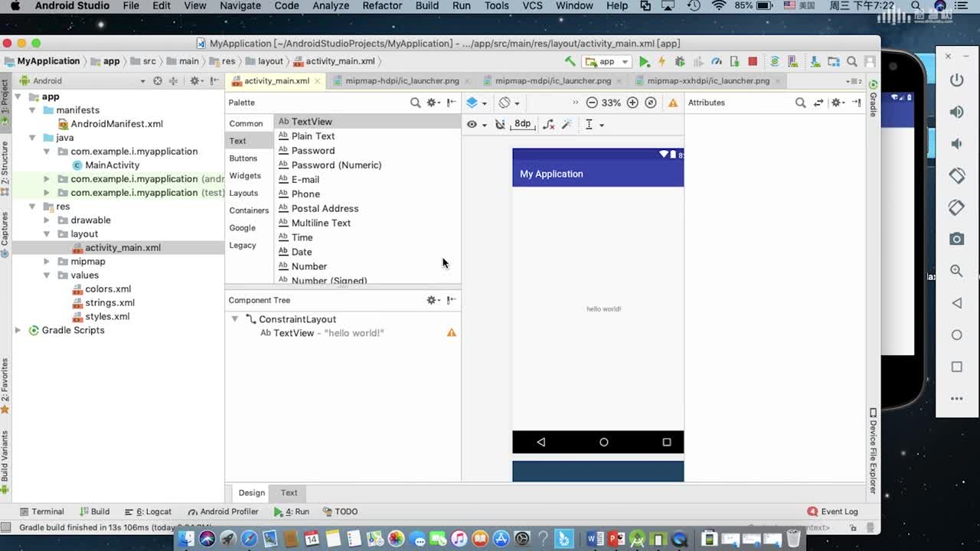980x551 pixels.
Task: Toggle Device File Explorer side tab
Action: coord(873,452)
